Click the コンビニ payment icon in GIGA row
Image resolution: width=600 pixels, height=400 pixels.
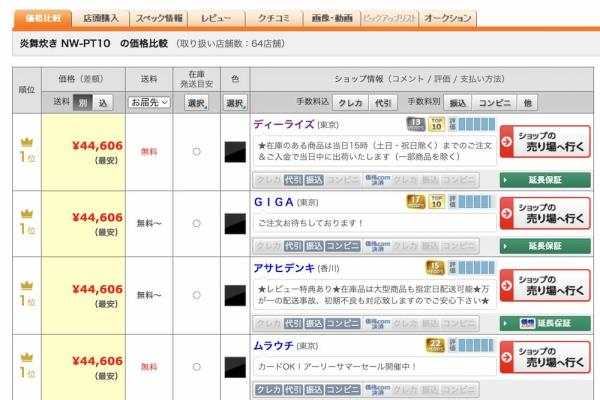point(342,246)
